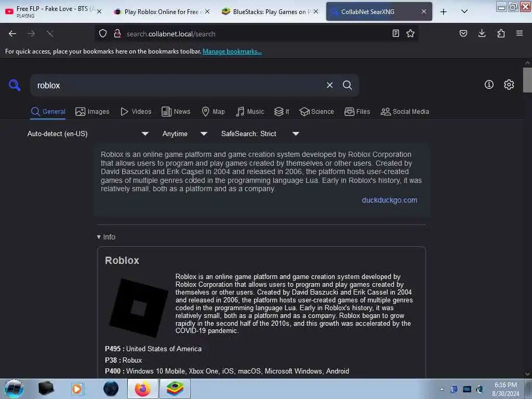Open the Firefox application menu
The image size is (532, 399).
pyautogui.click(x=520, y=33)
